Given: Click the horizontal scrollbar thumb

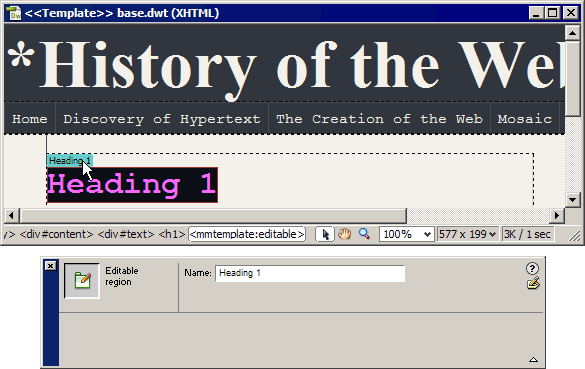Looking at the screenshot, I should 214,215.
